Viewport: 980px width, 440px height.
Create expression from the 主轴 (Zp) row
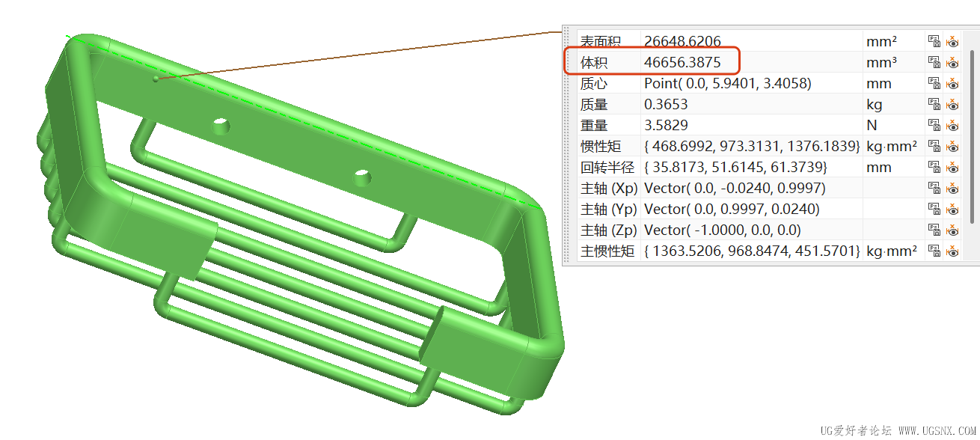[x=935, y=230]
